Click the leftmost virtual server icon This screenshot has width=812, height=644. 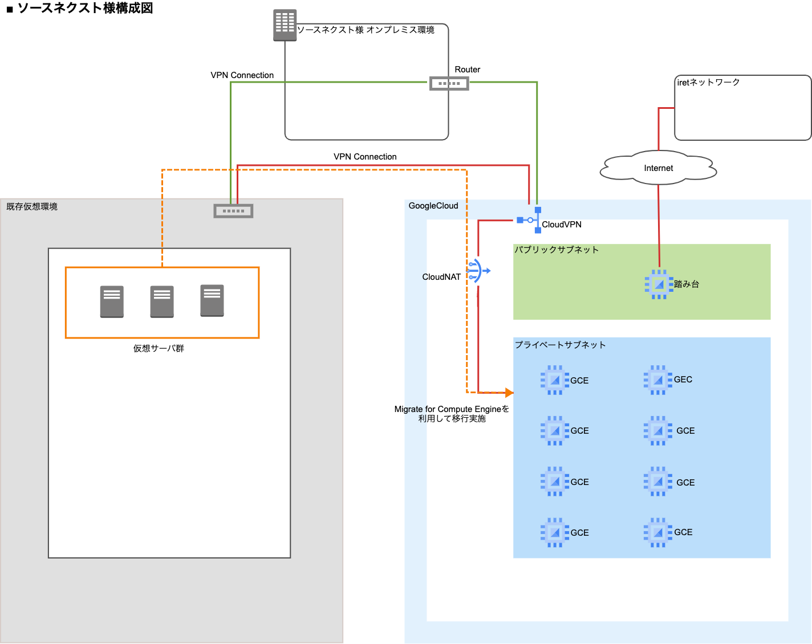click(x=112, y=301)
